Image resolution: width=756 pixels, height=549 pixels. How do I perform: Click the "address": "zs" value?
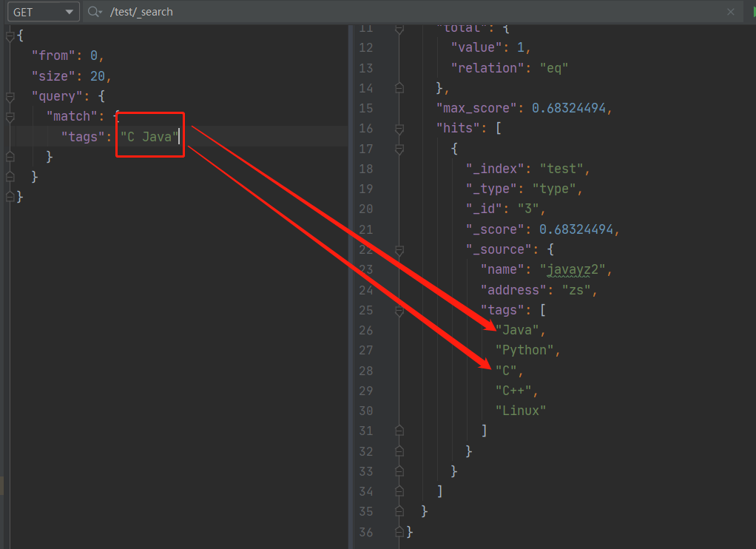coord(576,290)
